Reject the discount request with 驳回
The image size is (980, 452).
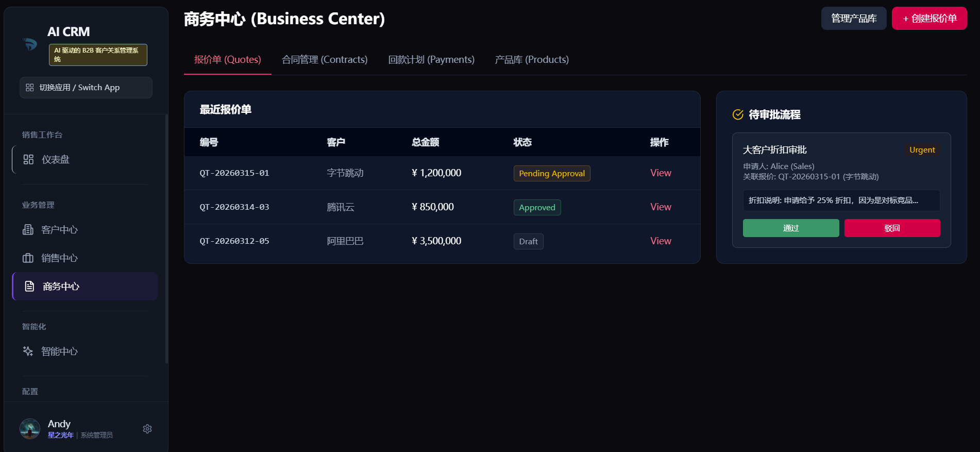892,228
